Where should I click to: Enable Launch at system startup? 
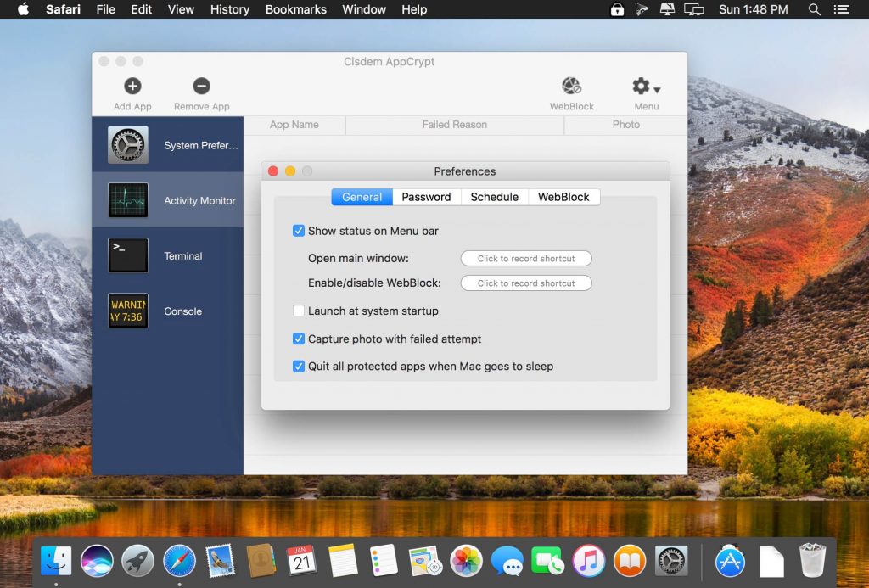pos(299,311)
